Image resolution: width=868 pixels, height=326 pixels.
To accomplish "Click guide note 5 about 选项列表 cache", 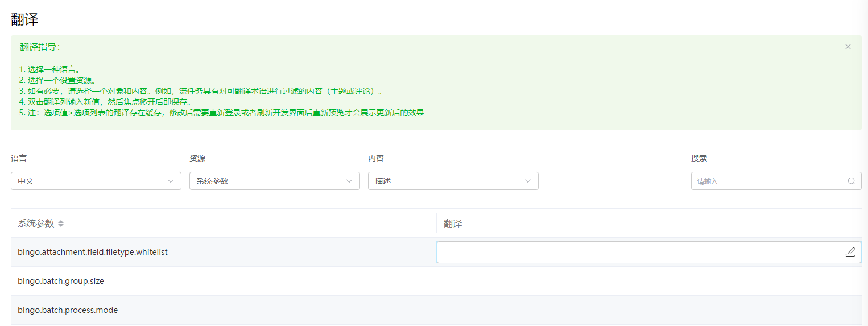I will (x=222, y=113).
